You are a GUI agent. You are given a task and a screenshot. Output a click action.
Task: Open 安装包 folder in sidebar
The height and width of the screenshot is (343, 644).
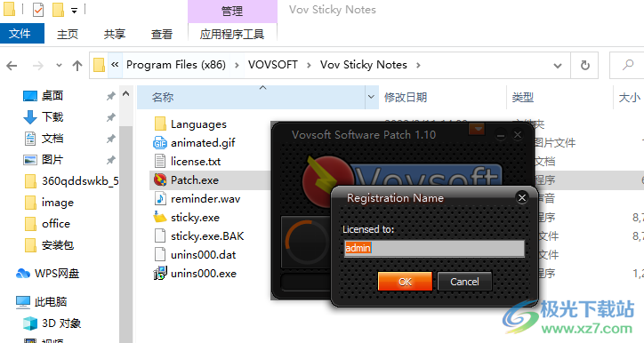58,245
